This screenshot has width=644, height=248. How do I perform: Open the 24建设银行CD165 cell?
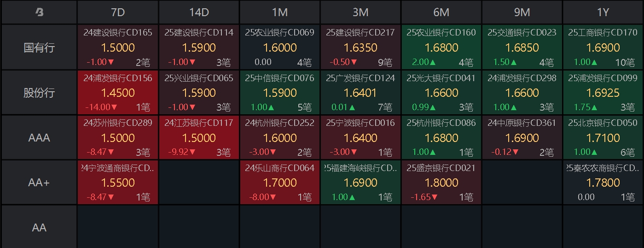click(118, 47)
